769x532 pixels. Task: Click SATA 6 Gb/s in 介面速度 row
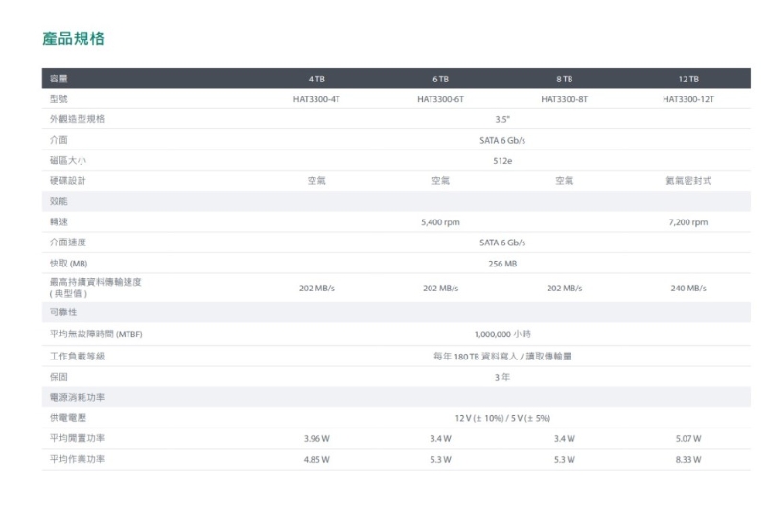click(502, 243)
